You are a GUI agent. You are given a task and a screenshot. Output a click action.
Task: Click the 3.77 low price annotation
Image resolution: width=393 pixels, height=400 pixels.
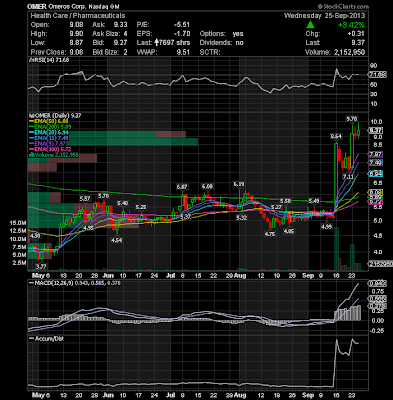click(41, 266)
